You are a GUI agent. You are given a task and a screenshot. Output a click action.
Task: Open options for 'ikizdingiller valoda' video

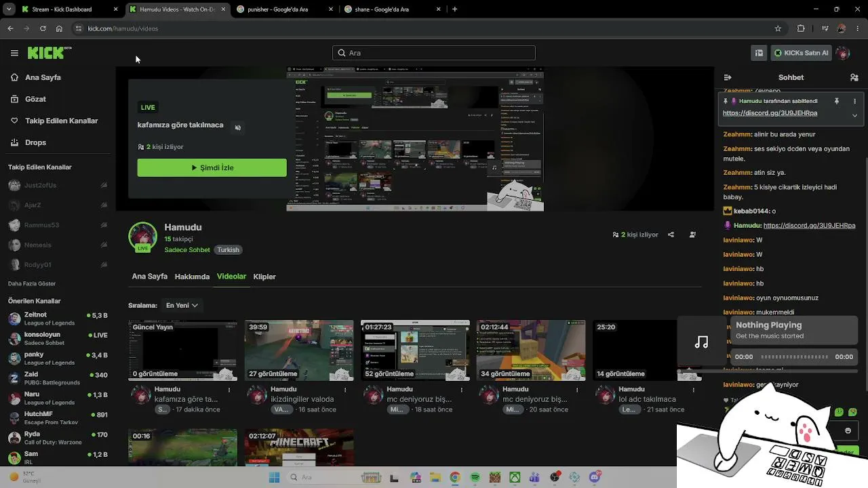click(x=345, y=390)
